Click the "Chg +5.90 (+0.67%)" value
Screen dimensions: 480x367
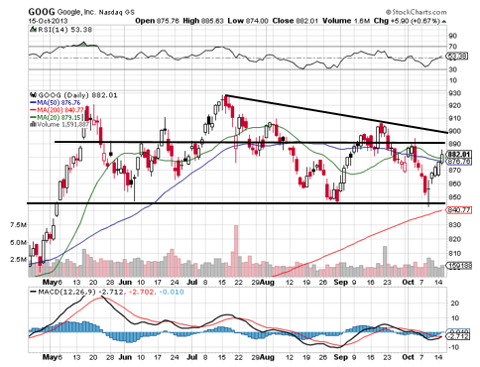407,21
